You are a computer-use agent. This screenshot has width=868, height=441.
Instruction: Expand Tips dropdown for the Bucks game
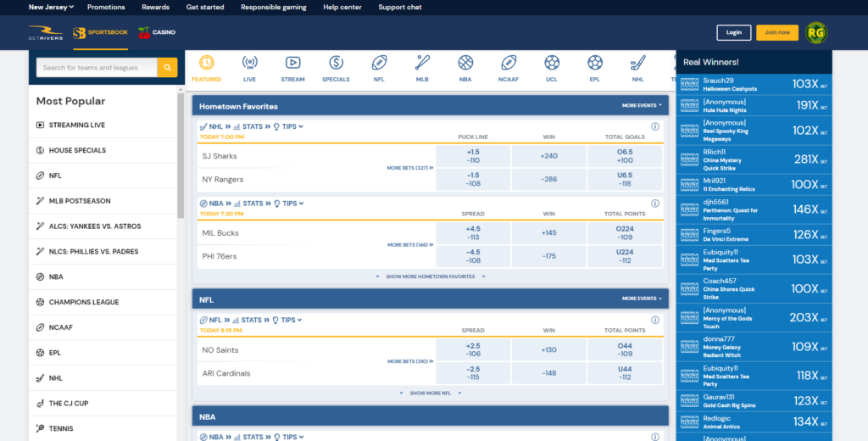tap(289, 204)
